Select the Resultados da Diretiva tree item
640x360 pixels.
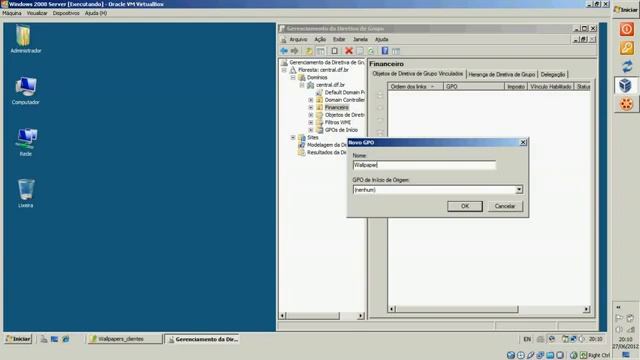(327, 152)
